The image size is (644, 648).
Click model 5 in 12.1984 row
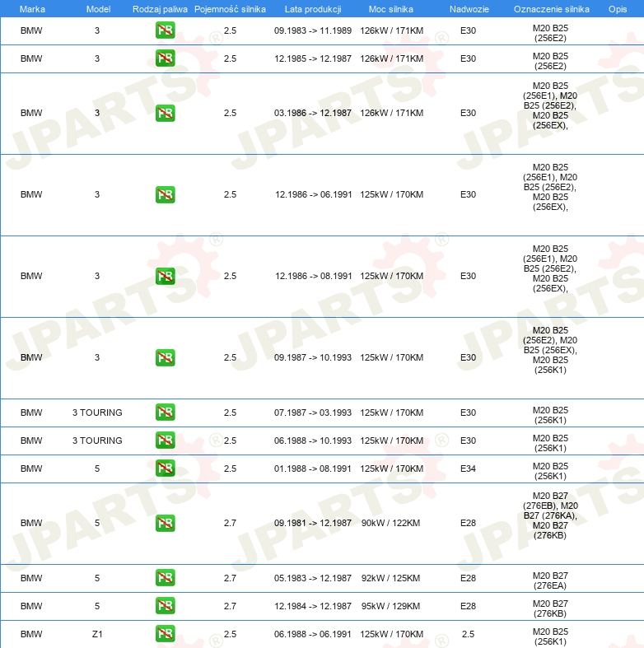(97, 606)
